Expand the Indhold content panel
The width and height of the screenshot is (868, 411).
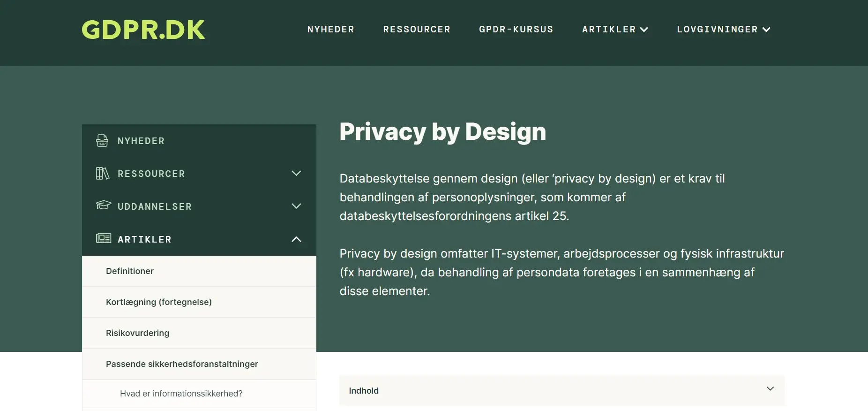tap(562, 390)
